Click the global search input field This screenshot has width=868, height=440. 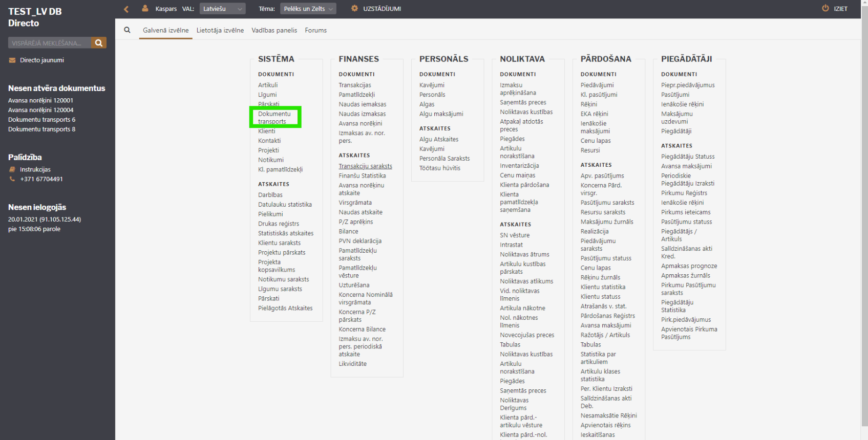[x=50, y=43]
